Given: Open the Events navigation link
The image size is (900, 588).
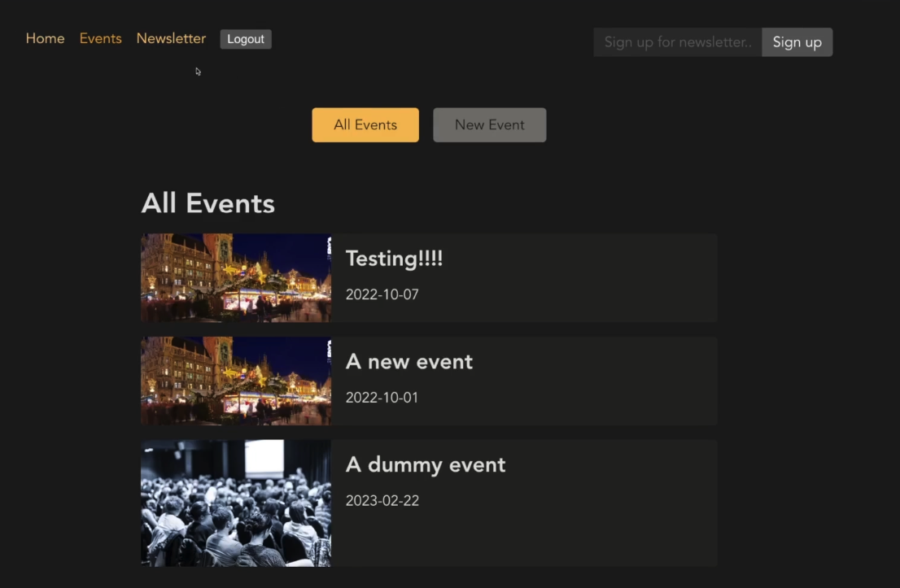Looking at the screenshot, I should click(100, 38).
